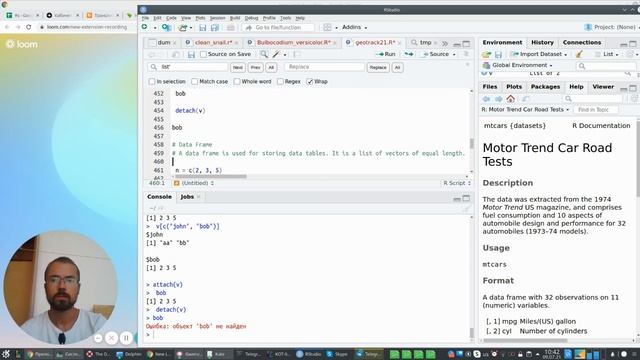Click Go to file/function field
Screen dimensions: 640x360
[279, 27]
